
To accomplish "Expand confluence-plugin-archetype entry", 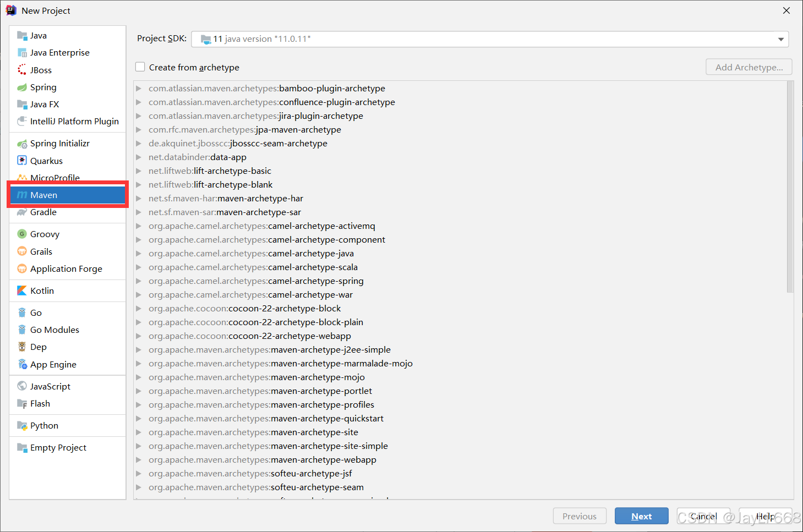I will tap(139, 102).
